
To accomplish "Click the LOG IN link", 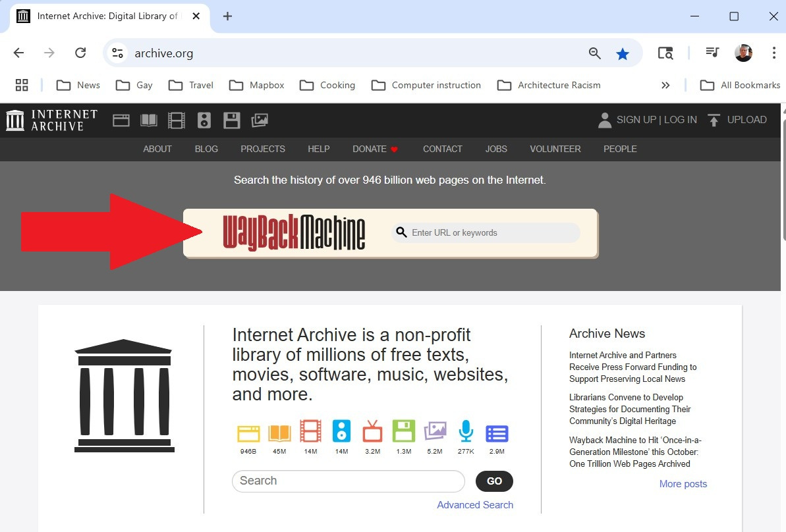I will coord(680,120).
